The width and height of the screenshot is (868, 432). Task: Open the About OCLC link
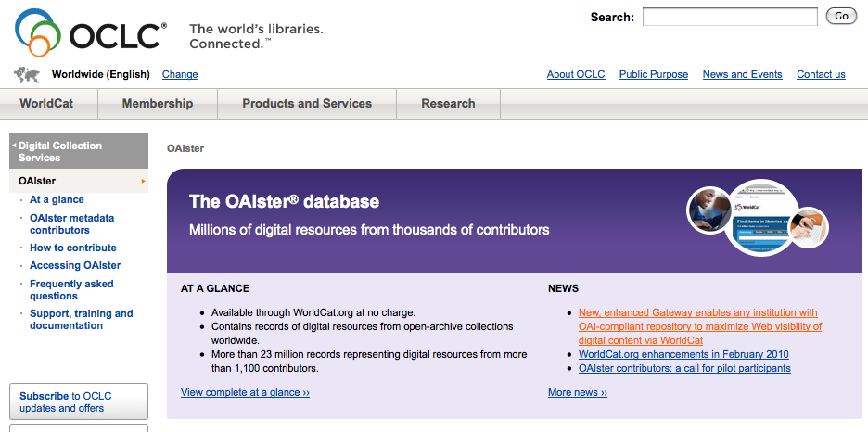pyautogui.click(x=576, y=74)
